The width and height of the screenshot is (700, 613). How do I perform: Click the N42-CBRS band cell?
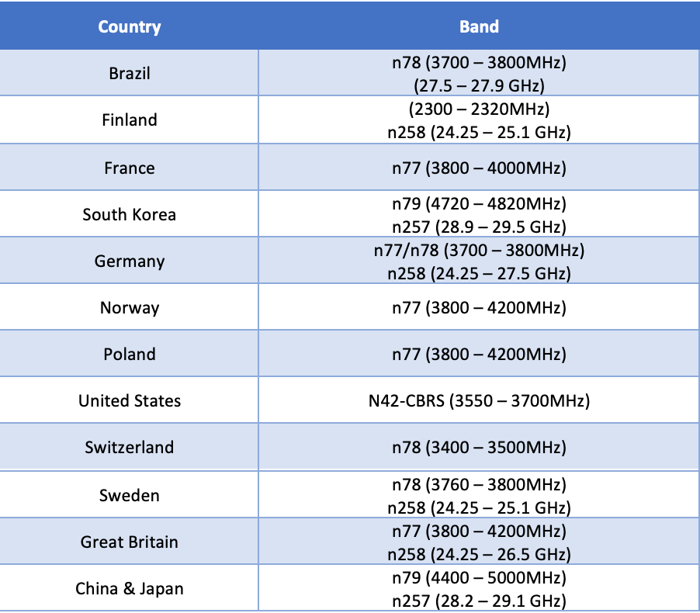click(x=479, y=400)
